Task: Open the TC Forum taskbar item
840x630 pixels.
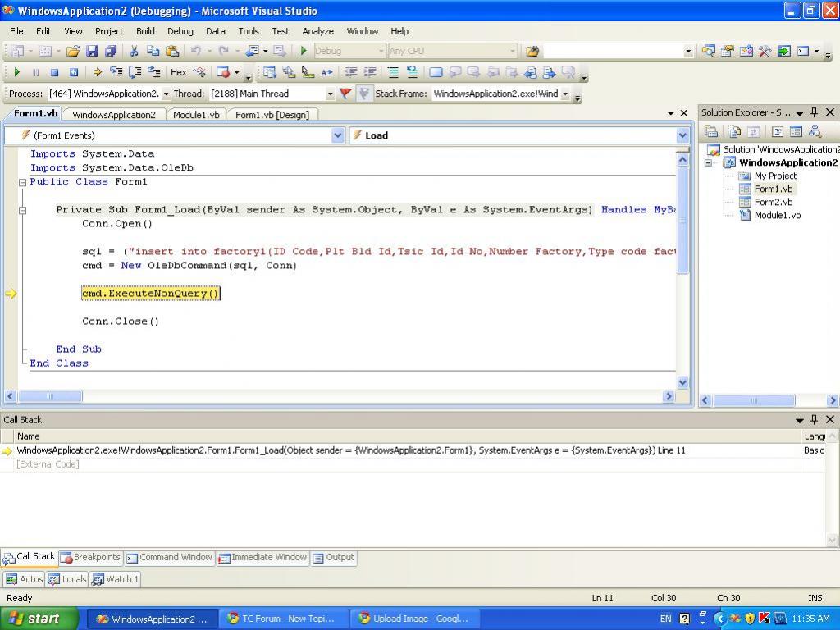Action: pos(284,619)
